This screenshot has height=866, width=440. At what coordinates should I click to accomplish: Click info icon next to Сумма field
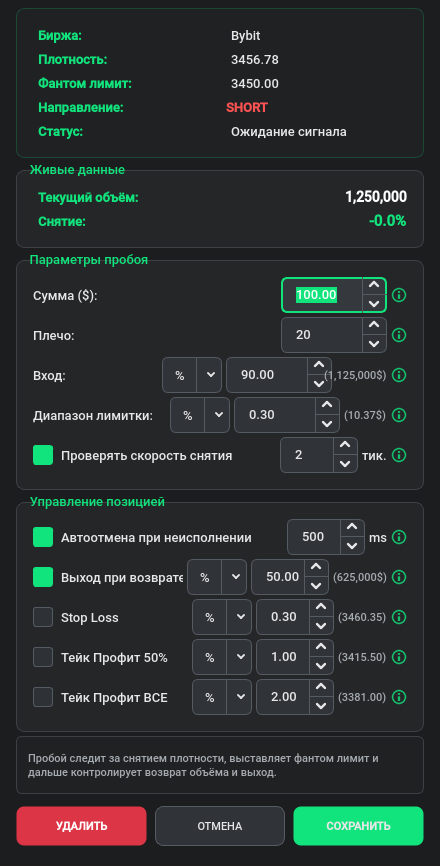399,295
